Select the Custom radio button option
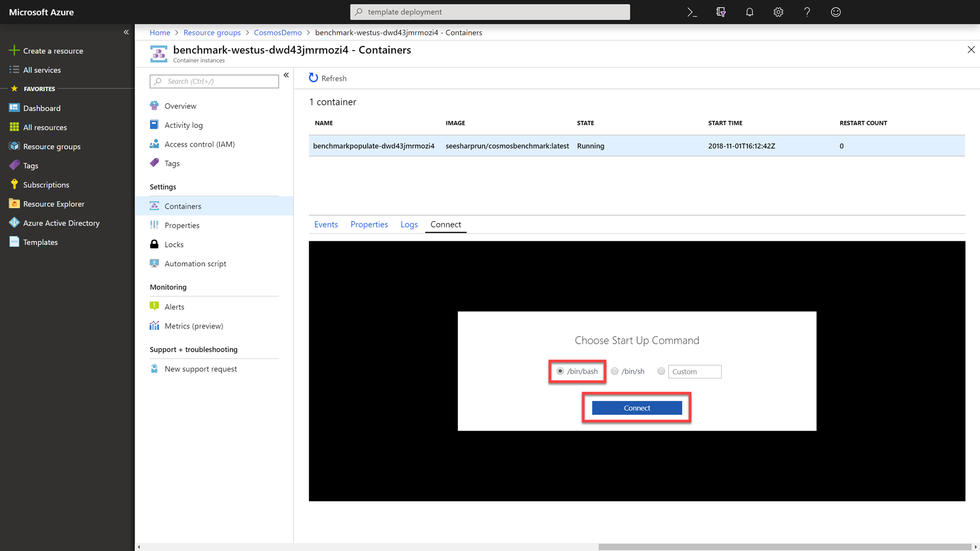 [661, 371]
